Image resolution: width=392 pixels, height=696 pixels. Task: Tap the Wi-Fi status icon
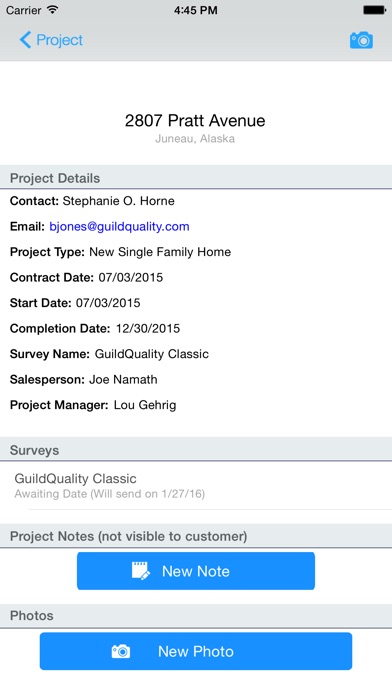[52, 10]
